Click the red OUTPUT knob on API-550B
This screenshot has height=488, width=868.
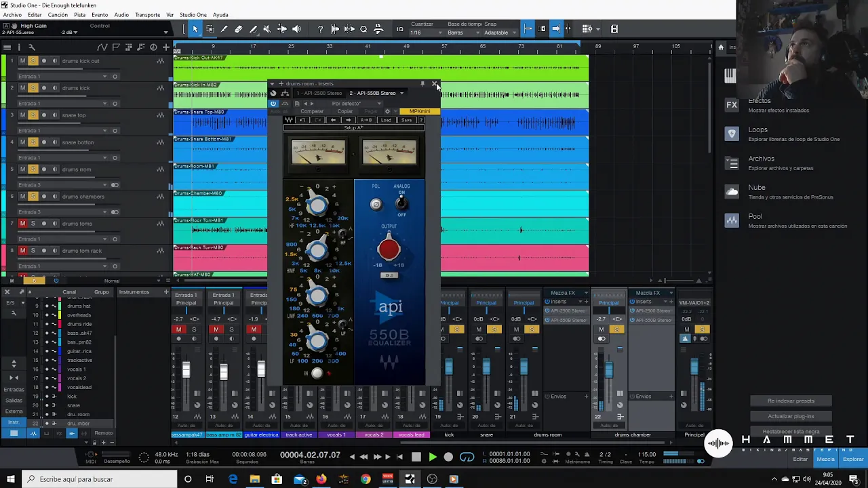coord(389,249)
